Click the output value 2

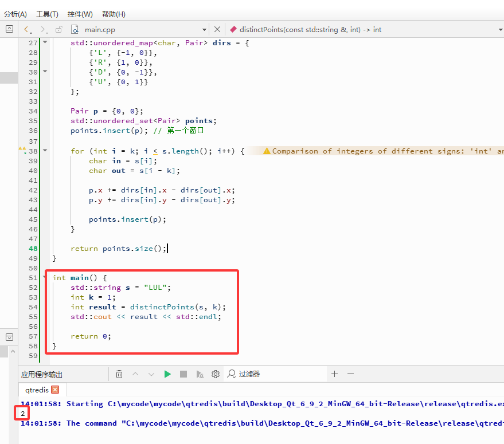coord(22,414)
